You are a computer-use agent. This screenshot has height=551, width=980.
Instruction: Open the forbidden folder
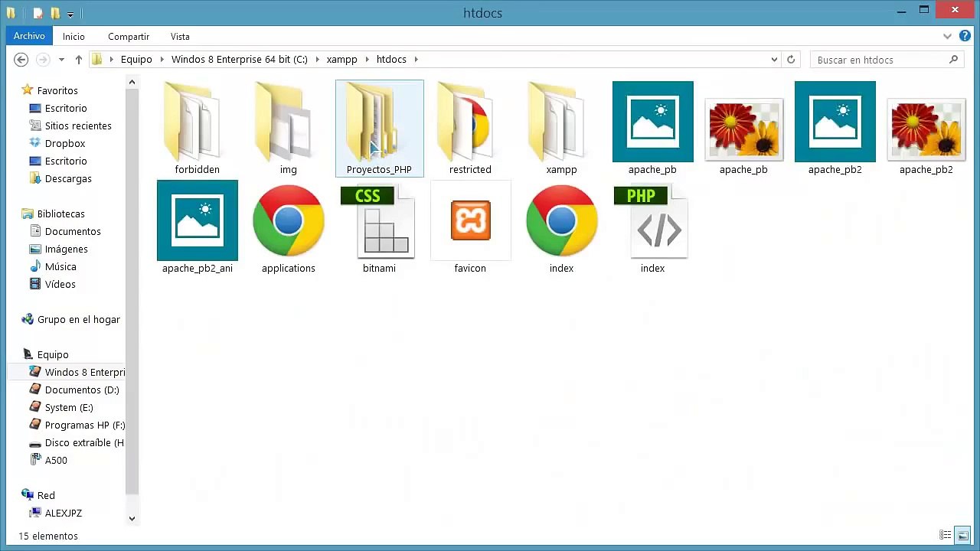(197, 129)
